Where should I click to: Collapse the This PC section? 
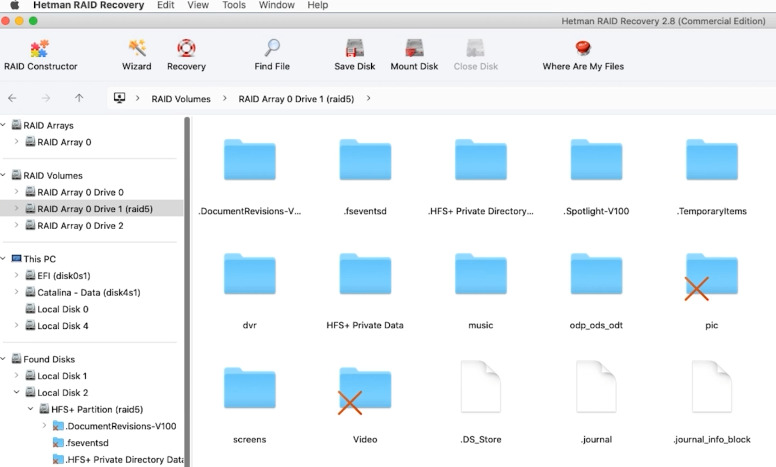[3, 258]
